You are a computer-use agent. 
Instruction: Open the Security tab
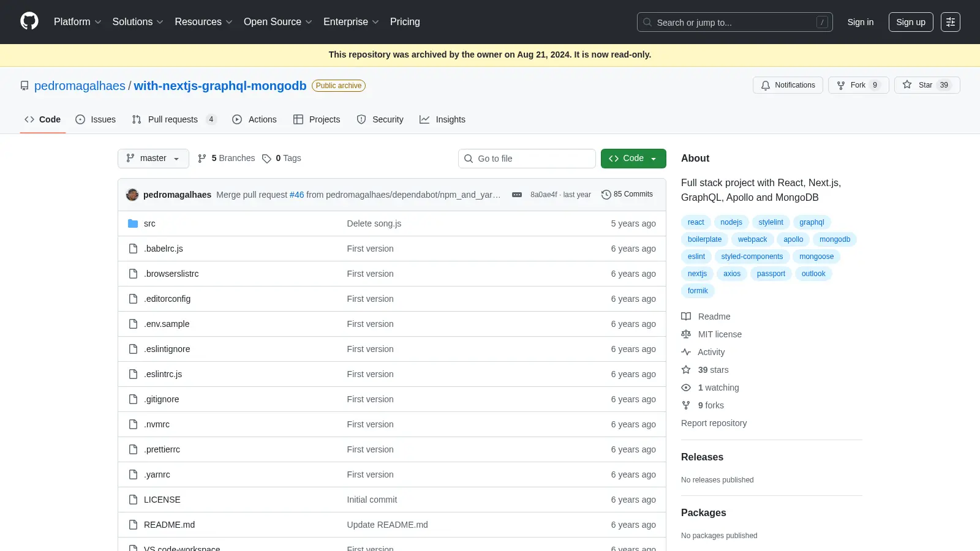coord(380,119)
